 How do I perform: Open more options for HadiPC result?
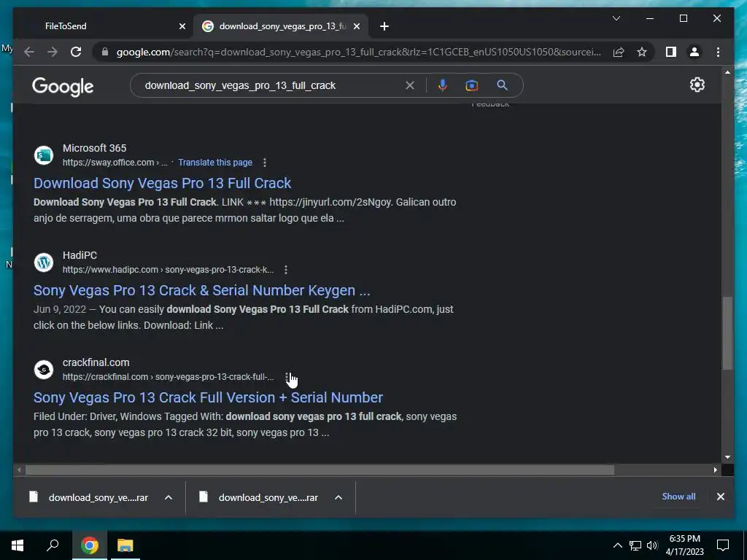286,270
